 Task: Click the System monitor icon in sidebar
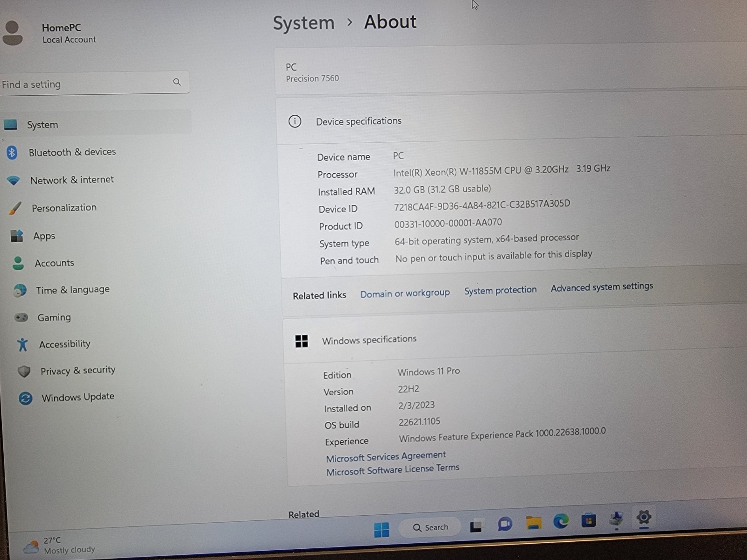pyautogui.click(x=10, y=125)
